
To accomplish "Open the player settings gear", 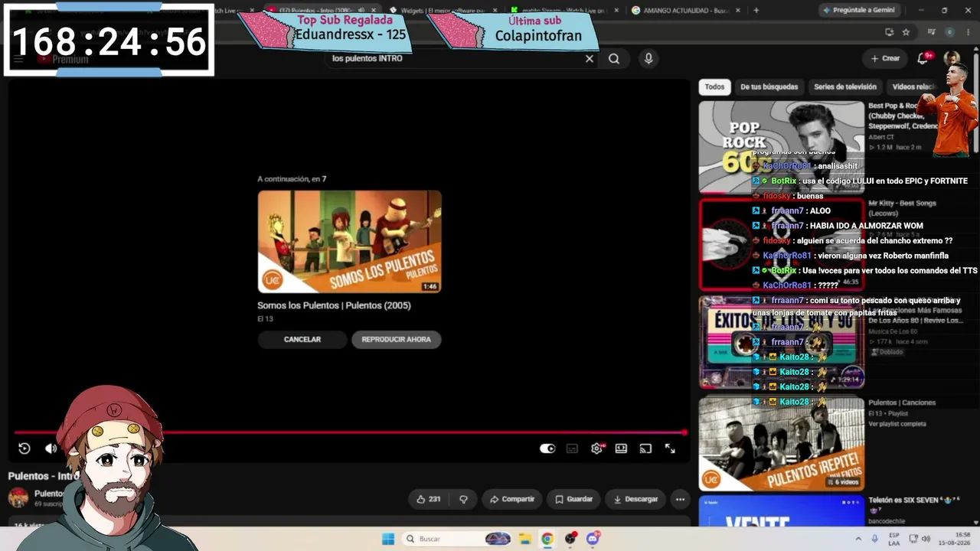I will 596,448.
